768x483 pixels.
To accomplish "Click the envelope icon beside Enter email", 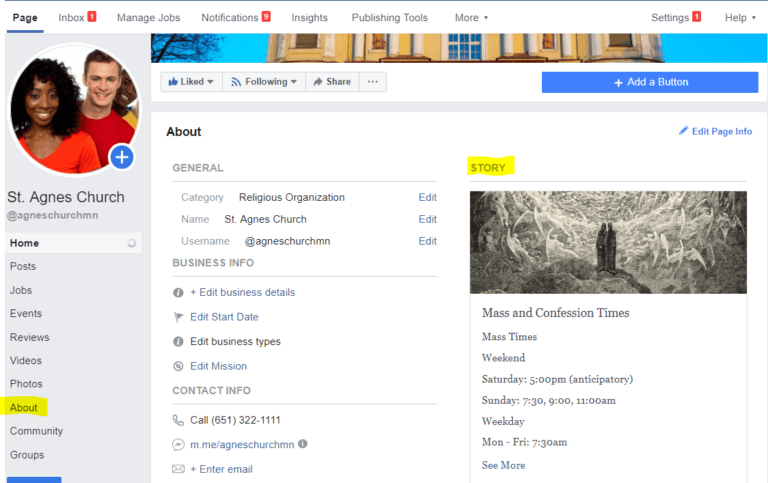I will [x=178, y=469].
